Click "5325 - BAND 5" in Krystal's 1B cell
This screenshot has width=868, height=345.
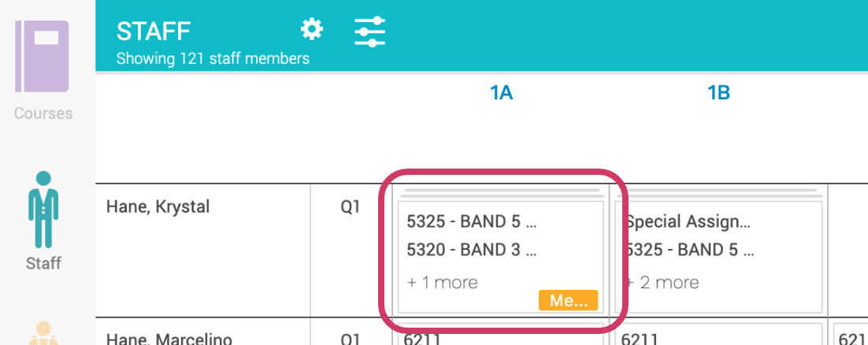pyautogui.click(x=691, y=250)
